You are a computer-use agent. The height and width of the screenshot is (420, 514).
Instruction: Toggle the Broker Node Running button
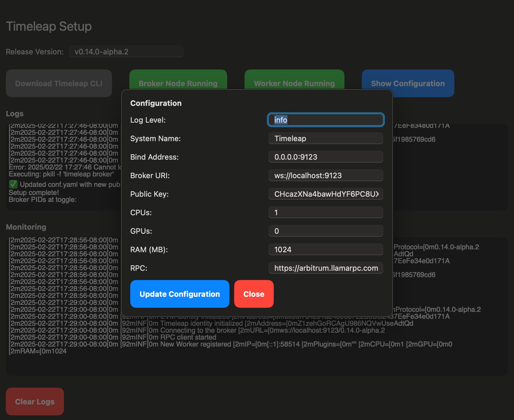[x=178, y=80]
